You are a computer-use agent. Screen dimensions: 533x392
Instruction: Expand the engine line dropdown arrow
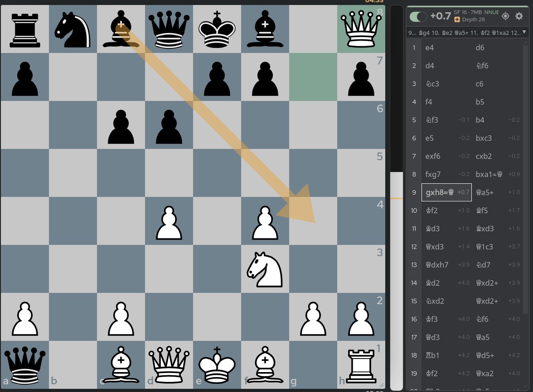pyautogui.click(x=524, y=32)
